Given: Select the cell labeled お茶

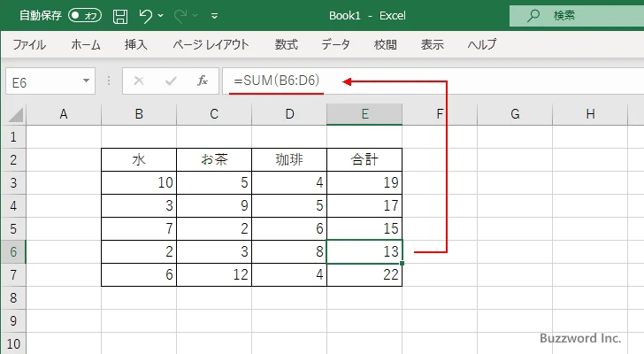Looking at the screenshot, I should (x=214, y=160).
